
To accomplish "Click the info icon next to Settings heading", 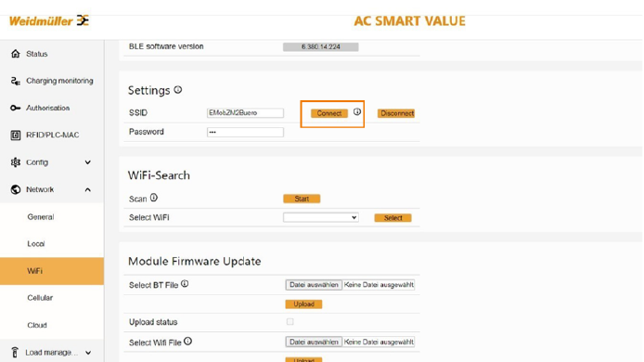I will pyautogui.click(x=178, y=90).
